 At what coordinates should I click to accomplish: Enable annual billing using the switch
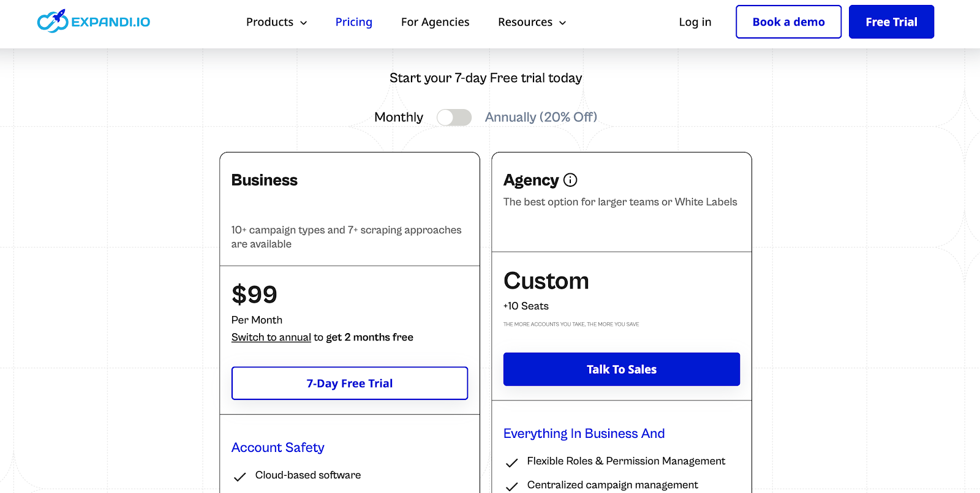(454, 117)
